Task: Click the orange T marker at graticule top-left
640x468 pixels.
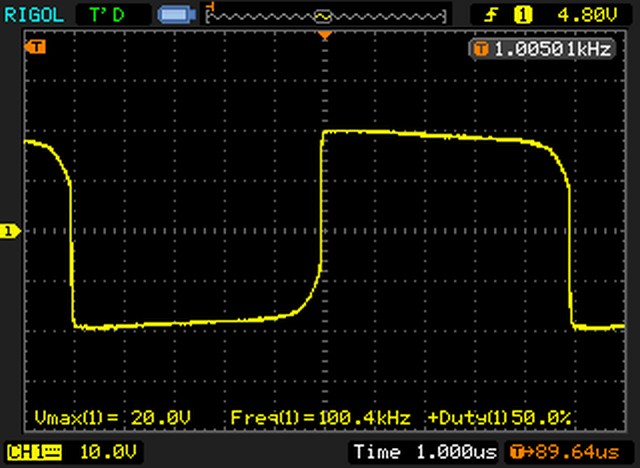Action: click(x=37, y=47)
